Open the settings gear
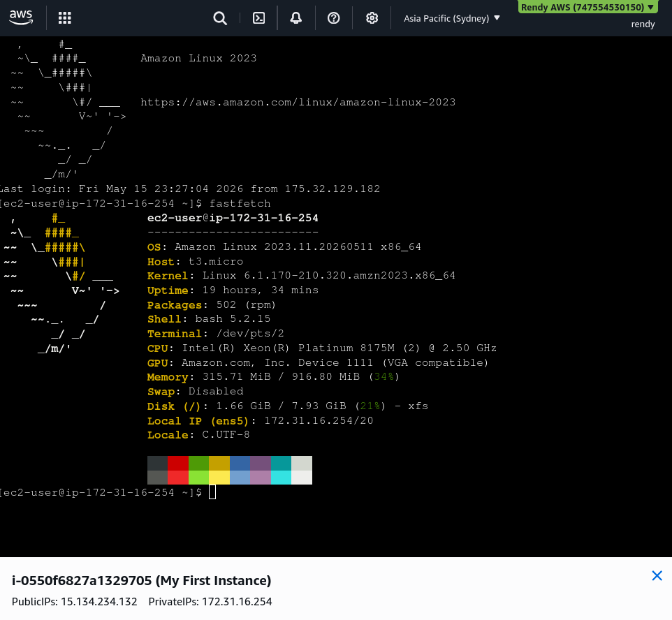 [372, 18]
